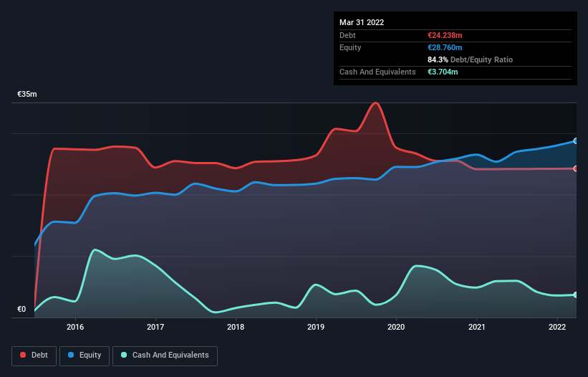Click the teal Cash endpoint marker
The width and height of the screenshot is (588, 377).
pyautogui.click(x=576, y=295)
